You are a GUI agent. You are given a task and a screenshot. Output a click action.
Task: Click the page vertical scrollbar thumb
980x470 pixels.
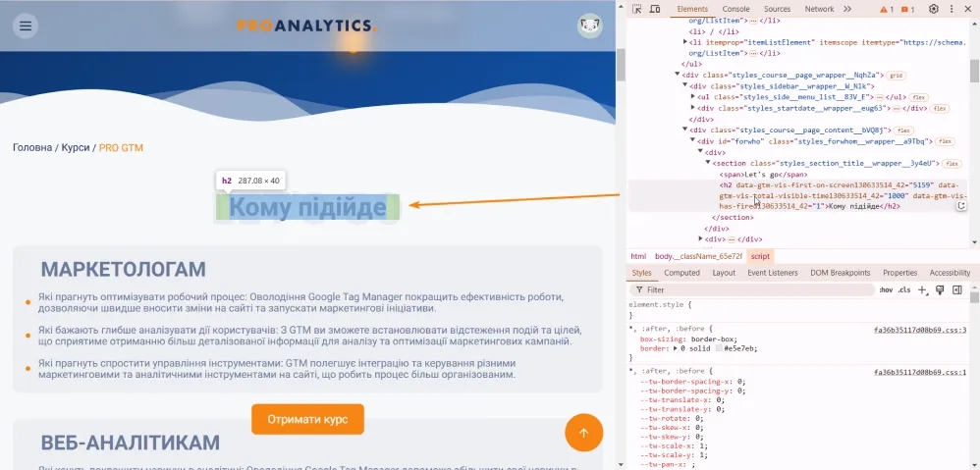coord(621,65)
